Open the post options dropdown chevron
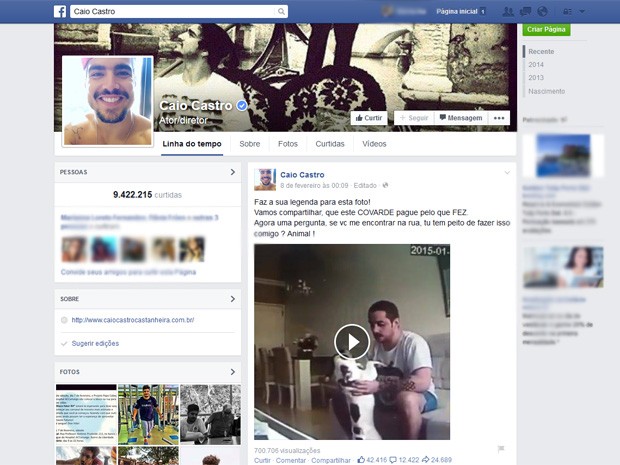Image resolution: width=620 pixels, height=465 pixels. click(x=506, y=173)
